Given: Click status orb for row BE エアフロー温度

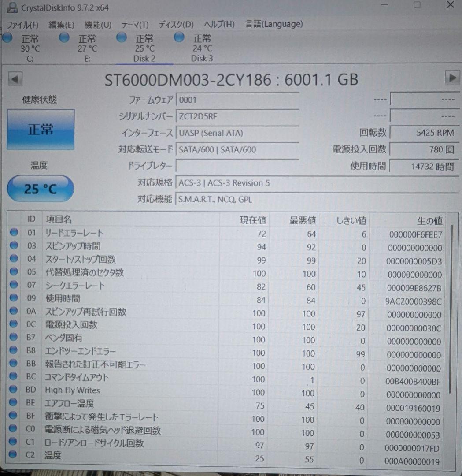Looking at the screenshot, I should pos(13,402).
